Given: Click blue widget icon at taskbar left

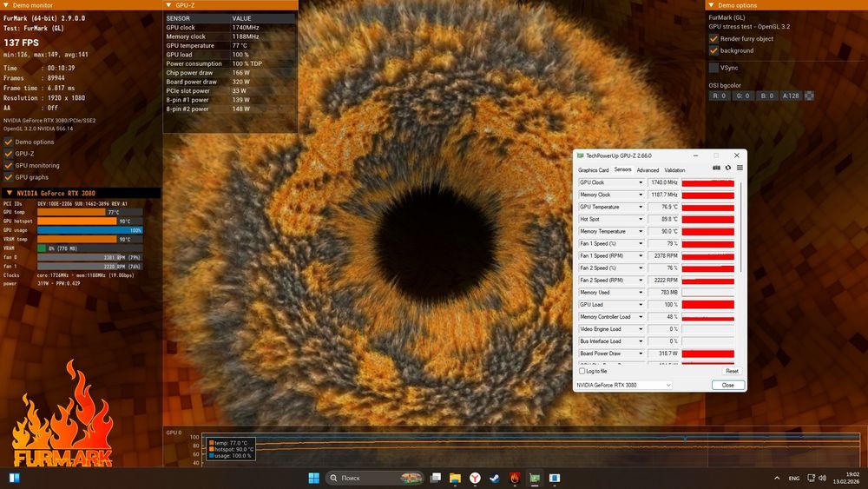Looking at the screenshot, I should pyautogui.click(x=15, y=478).
